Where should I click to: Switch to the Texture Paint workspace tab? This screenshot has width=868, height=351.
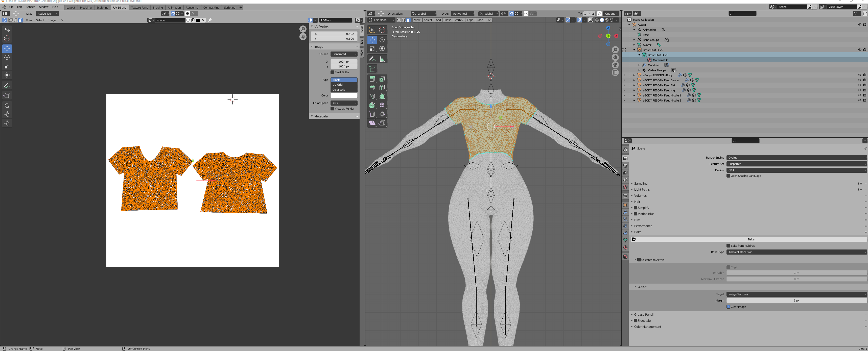139,7
